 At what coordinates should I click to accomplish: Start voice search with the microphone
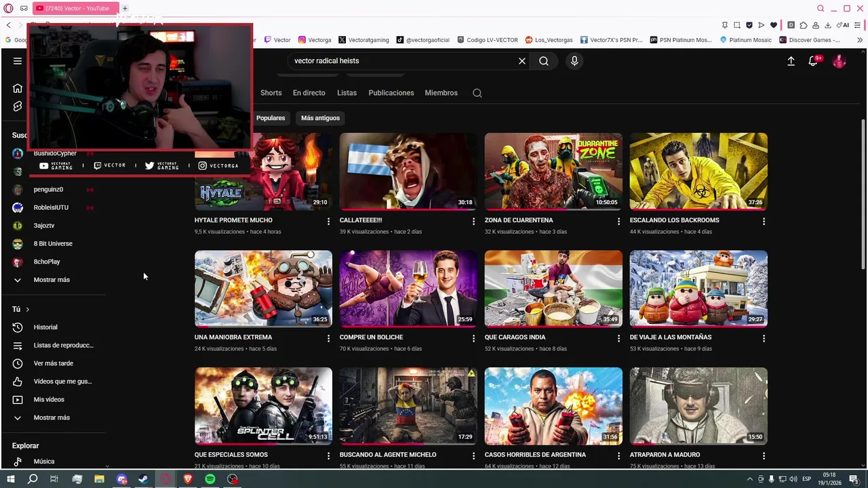click(574, 61)
